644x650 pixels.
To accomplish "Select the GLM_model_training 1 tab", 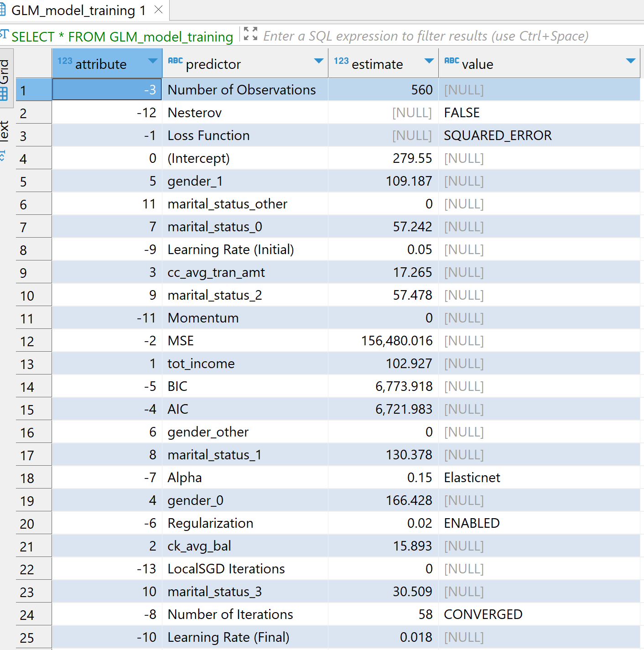I will 84,10.
